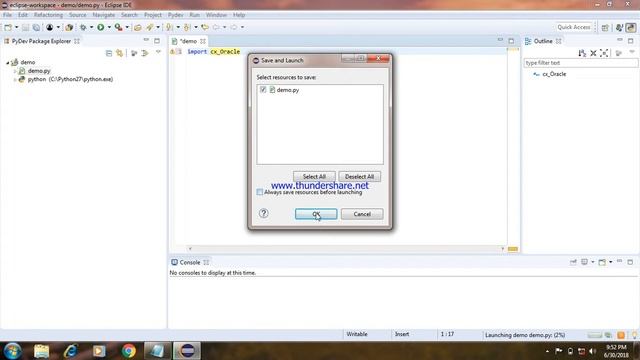Click the Save All toolbar icon
Image resolution: width=640 pixels, height=360 pixels.
coord(36,27)
